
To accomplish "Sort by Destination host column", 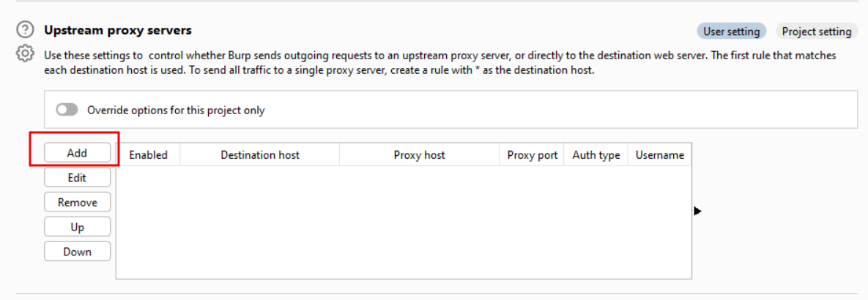I will [260, 155].
